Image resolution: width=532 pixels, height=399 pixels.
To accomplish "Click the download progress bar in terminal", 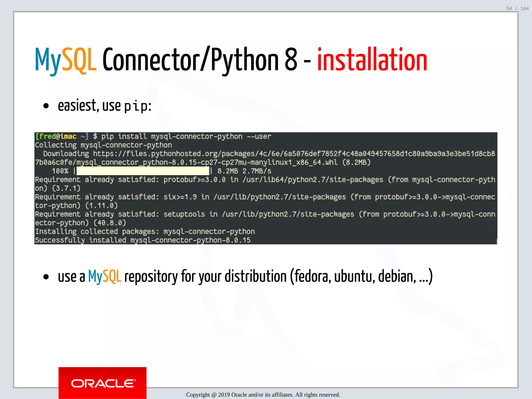I will (x=143, y=171).
